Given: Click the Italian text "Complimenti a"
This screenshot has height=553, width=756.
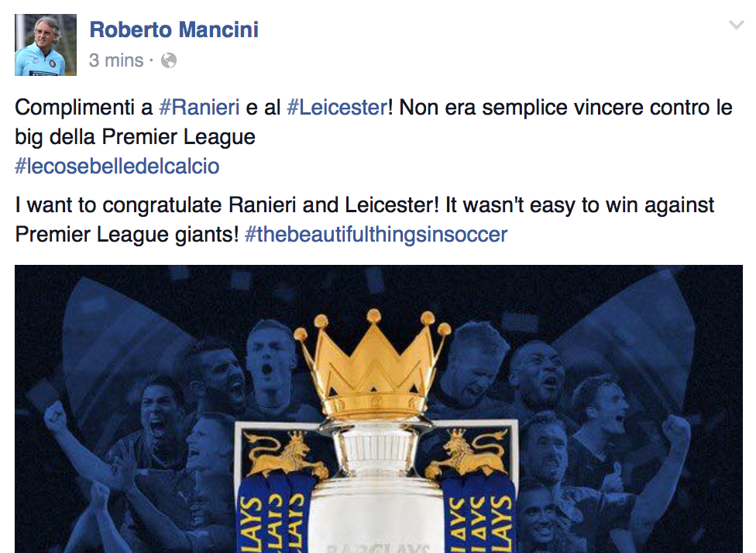Looking at the screenshot, I should [x=84, y=108].
